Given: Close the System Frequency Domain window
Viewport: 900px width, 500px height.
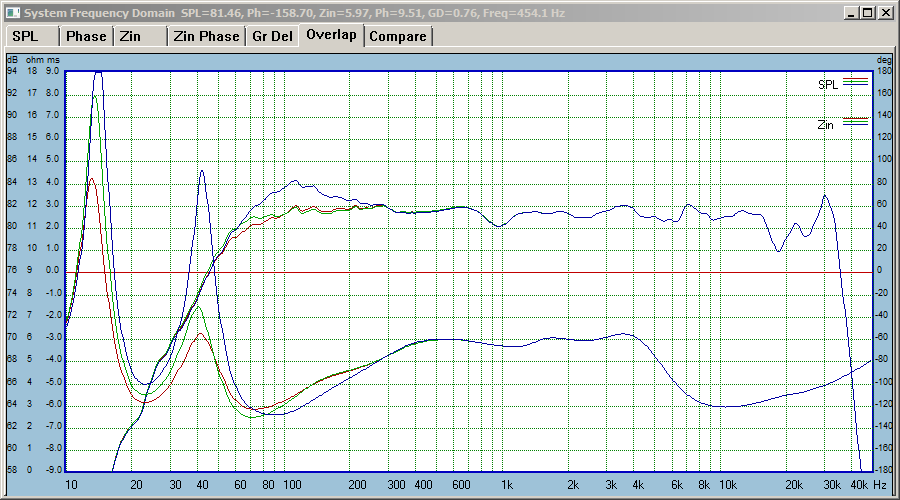Looking at the screenshot, I should tap(886, 13).
